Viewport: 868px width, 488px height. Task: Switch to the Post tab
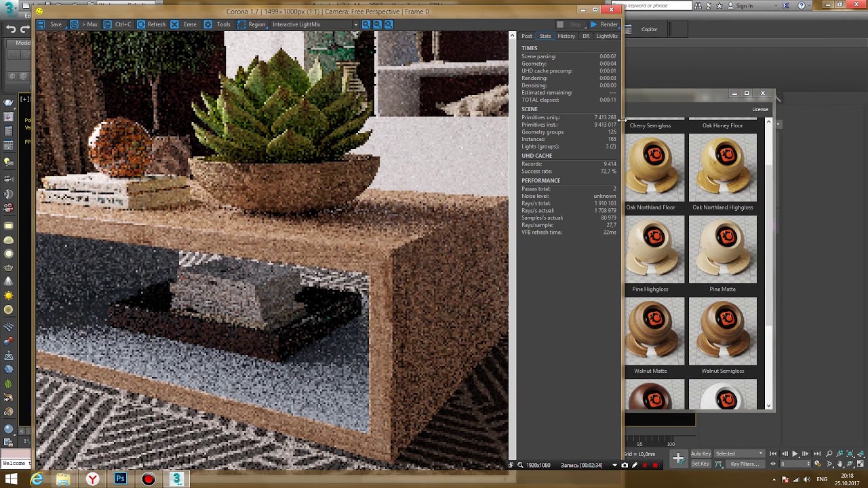[x=526, y=36]
